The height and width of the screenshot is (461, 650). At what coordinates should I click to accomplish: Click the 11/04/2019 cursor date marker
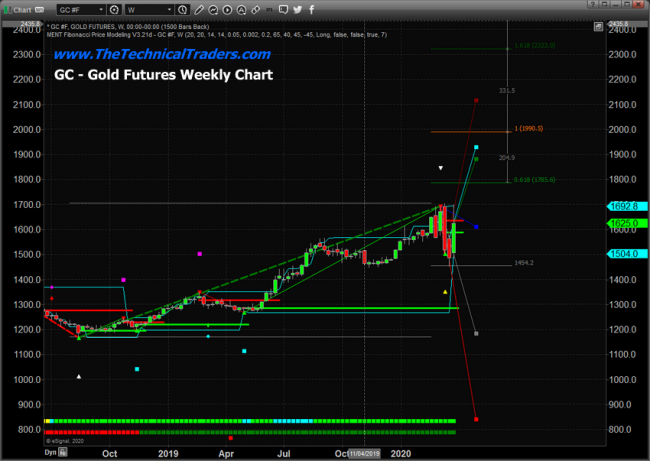[364, 454]
